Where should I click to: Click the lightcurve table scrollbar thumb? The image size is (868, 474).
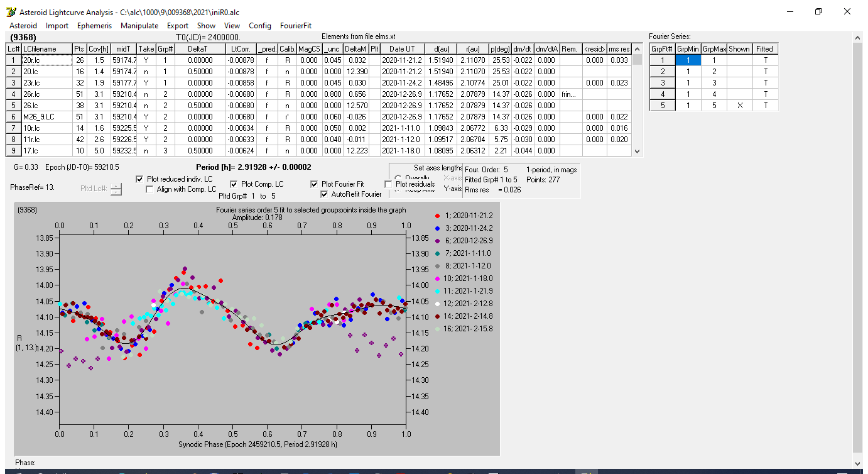637,60
